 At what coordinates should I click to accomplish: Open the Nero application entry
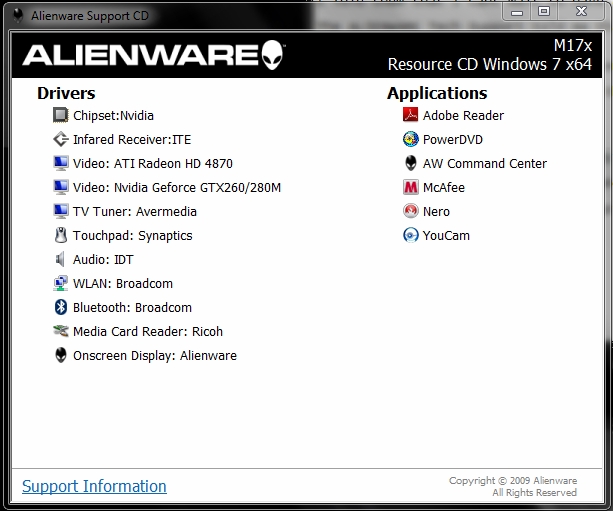click(437, 212)
